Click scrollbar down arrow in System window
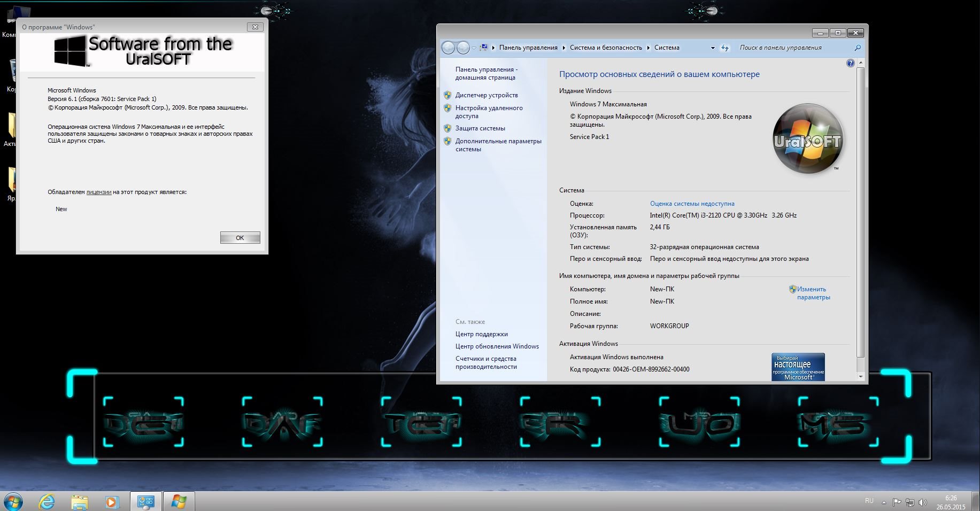 [860, 377]
